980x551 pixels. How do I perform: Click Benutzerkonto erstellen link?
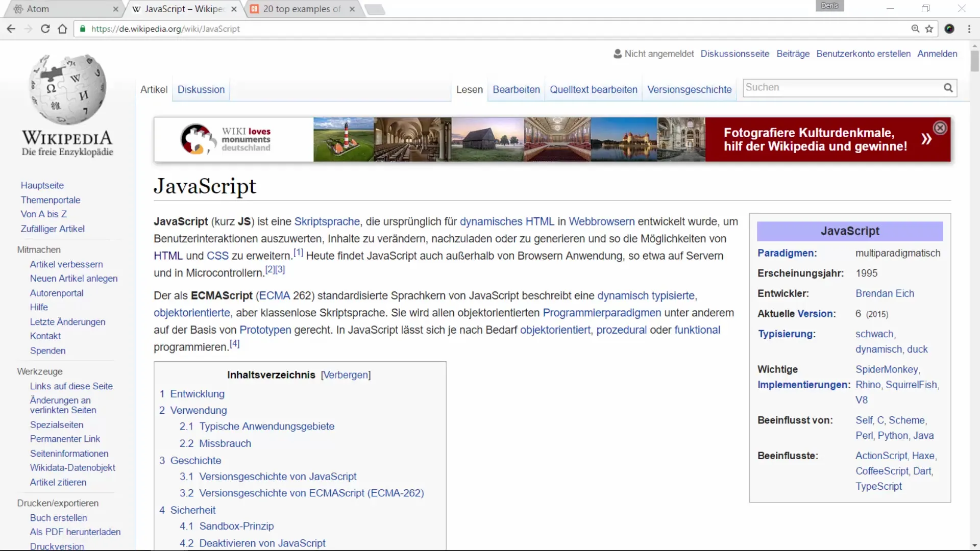coord(863,54)
